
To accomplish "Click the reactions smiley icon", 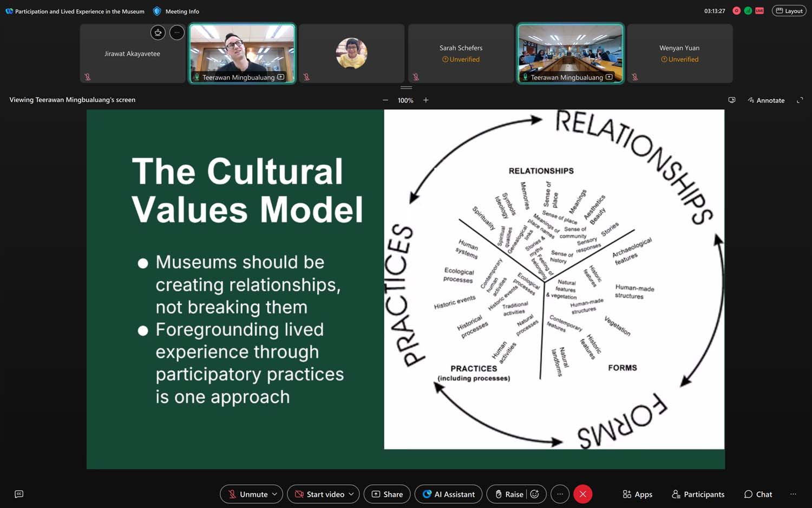I will [534, 494].
